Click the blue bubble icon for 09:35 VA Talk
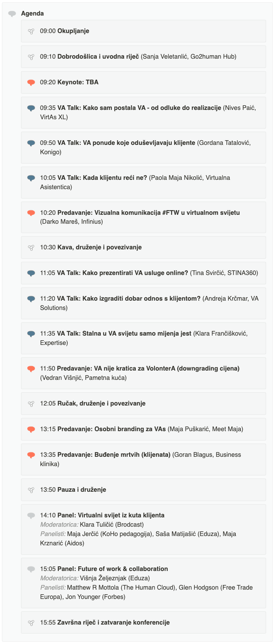Viewport: 275px width, 644px height. [x=31, y=108]
